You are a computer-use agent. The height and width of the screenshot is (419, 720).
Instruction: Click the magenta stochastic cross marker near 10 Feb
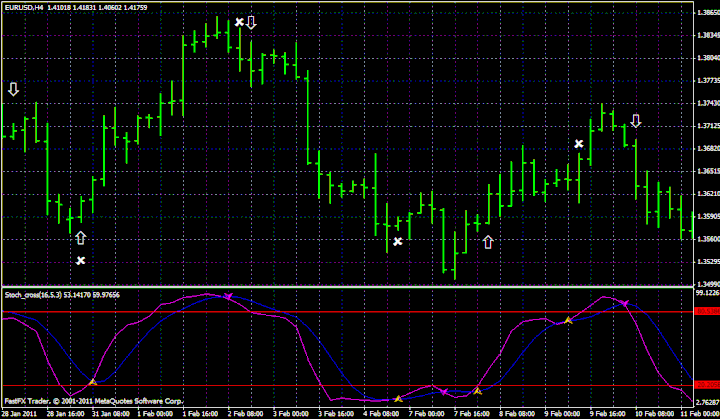coord(625,303)
